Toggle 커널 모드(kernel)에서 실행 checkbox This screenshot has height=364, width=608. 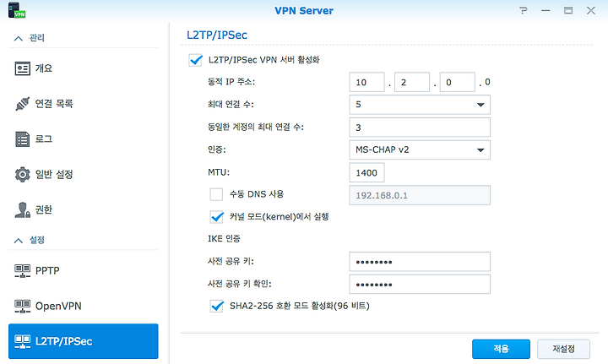(x=216, y=217)
